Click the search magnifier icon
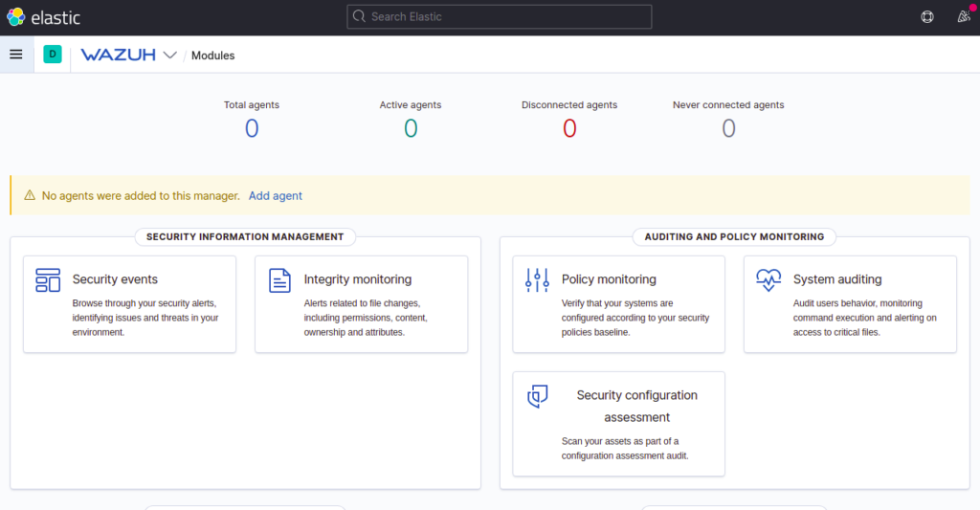 tap(359, 16)
